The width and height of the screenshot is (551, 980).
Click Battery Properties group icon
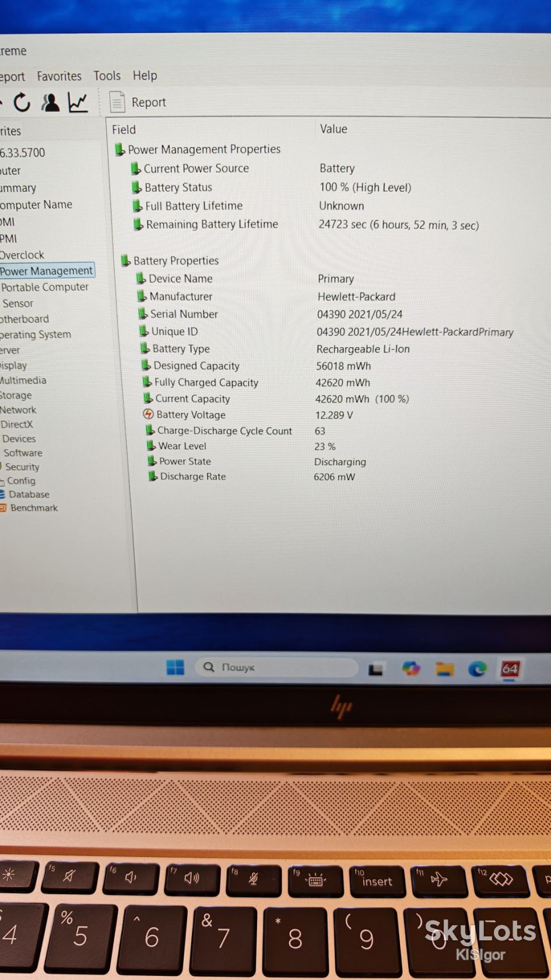[125, 260]
